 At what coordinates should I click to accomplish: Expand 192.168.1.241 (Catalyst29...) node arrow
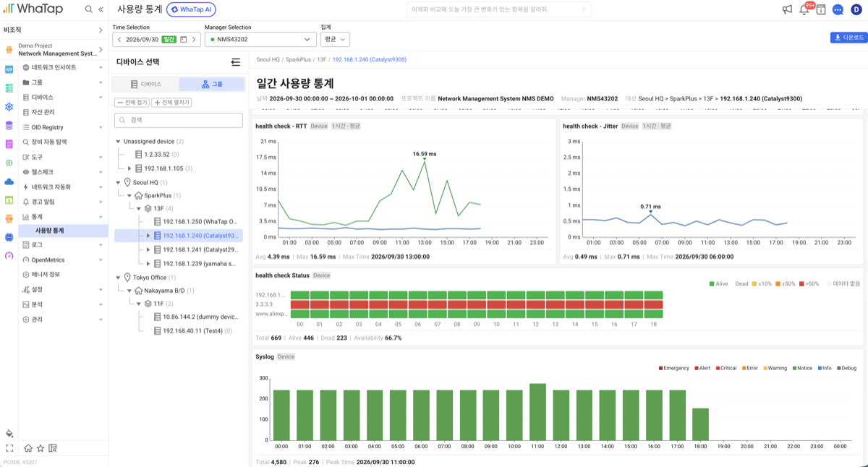148,249
